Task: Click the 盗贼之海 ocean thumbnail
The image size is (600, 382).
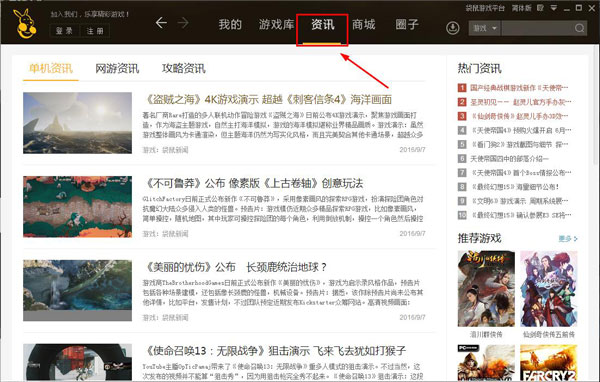Action: click(77, 123)
